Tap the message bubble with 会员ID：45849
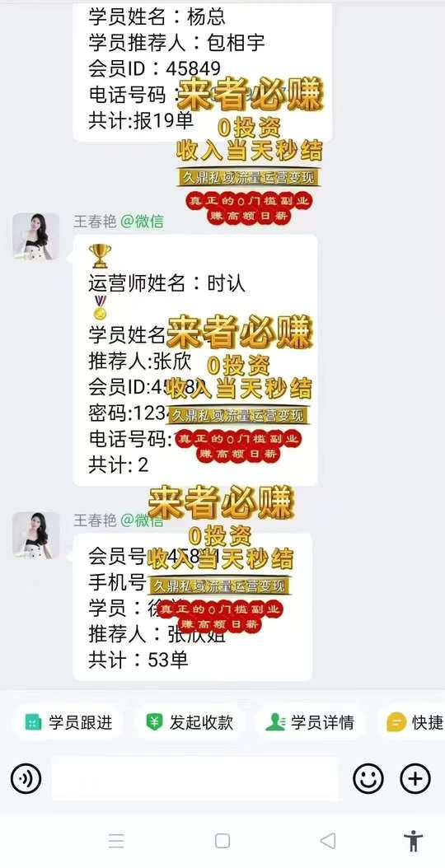Viewport: 445px width, 868px height. (202, 71)
